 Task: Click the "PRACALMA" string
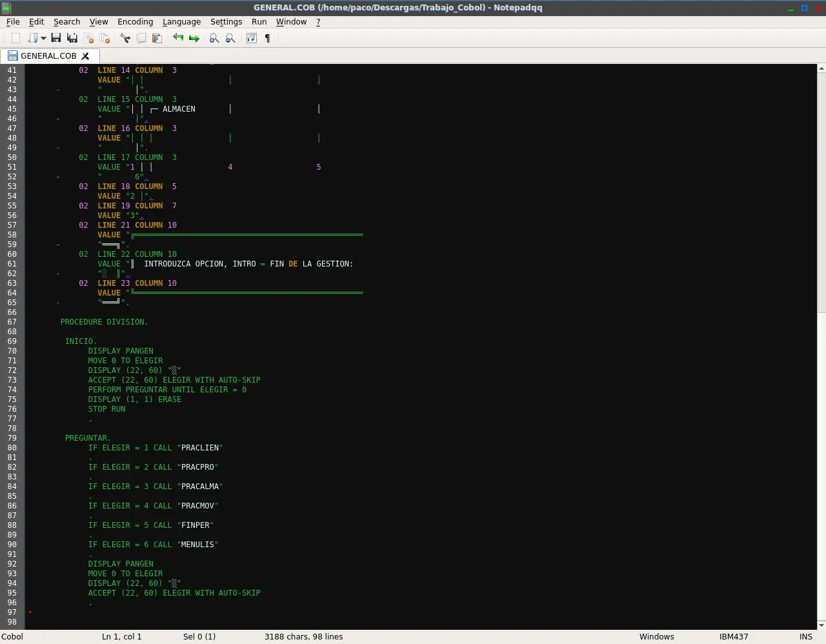[200, 487]
